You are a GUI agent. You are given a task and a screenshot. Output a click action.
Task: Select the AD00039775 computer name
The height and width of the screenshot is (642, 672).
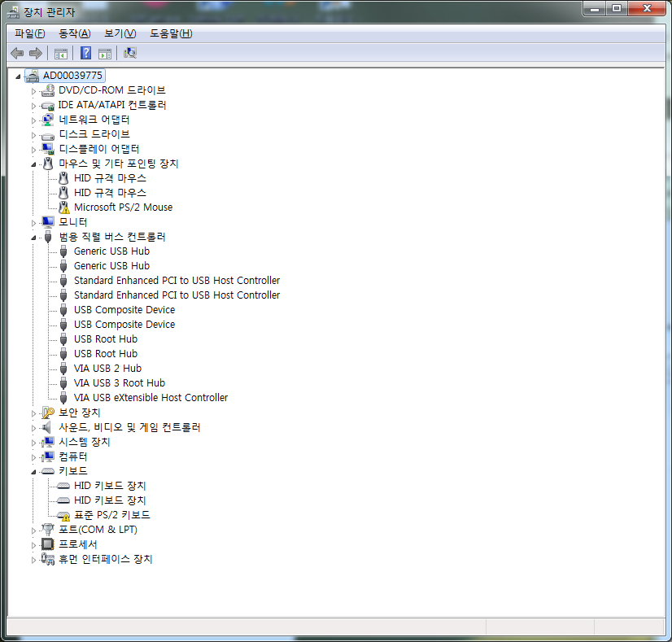(73, 76)
